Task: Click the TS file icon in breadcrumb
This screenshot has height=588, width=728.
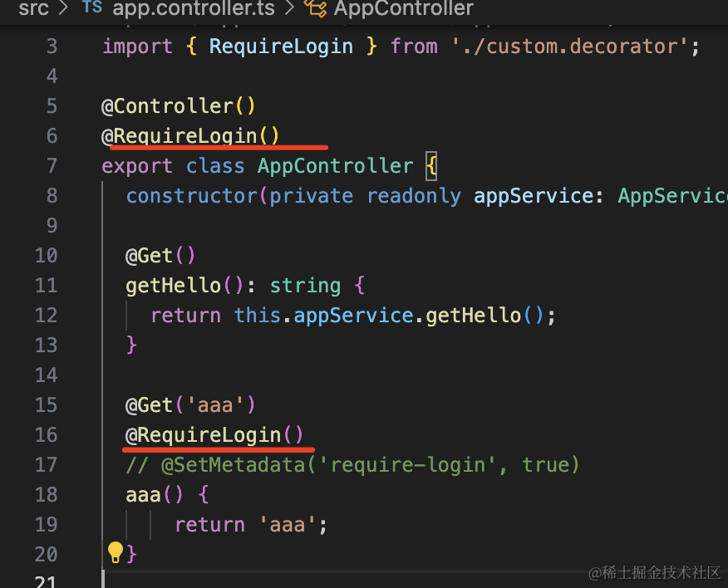Action: point(92,8)
